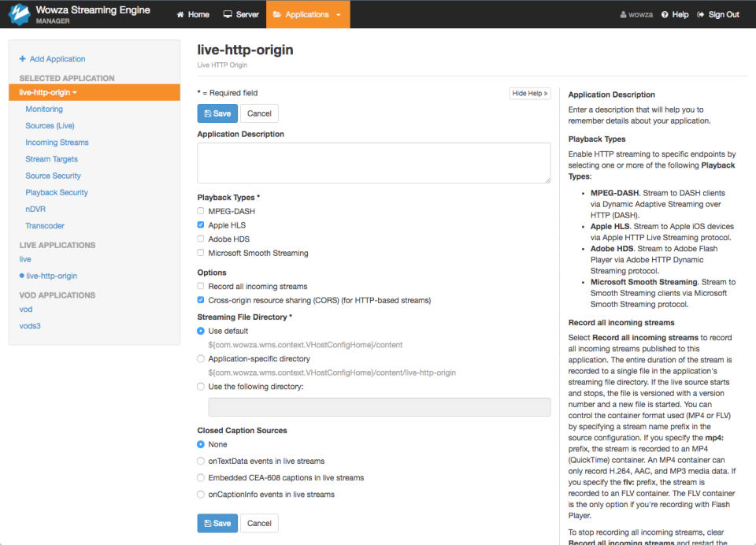756x545 pixels.
Task: Click the question mark Help icon
Action: [665, 14]
